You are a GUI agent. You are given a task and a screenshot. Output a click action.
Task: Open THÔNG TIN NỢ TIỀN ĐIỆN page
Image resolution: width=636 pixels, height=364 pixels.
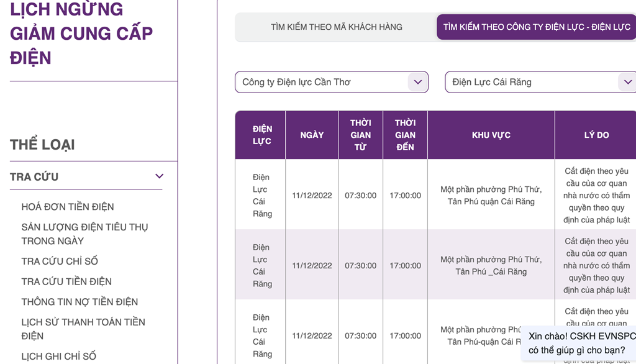point(79,302)
